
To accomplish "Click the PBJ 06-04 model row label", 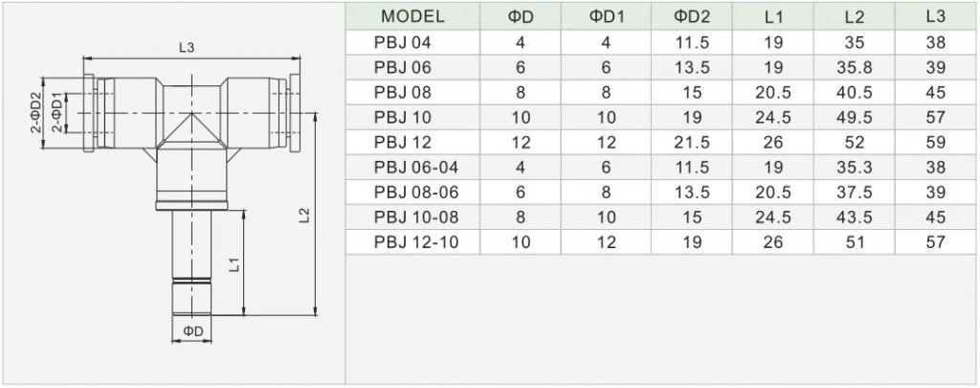I will tap(412, 167).
